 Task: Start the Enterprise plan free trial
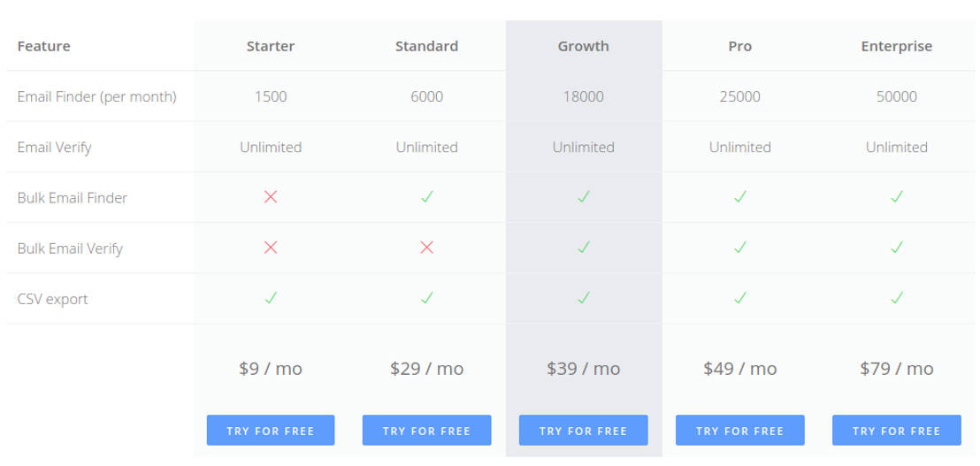point(896,431)
